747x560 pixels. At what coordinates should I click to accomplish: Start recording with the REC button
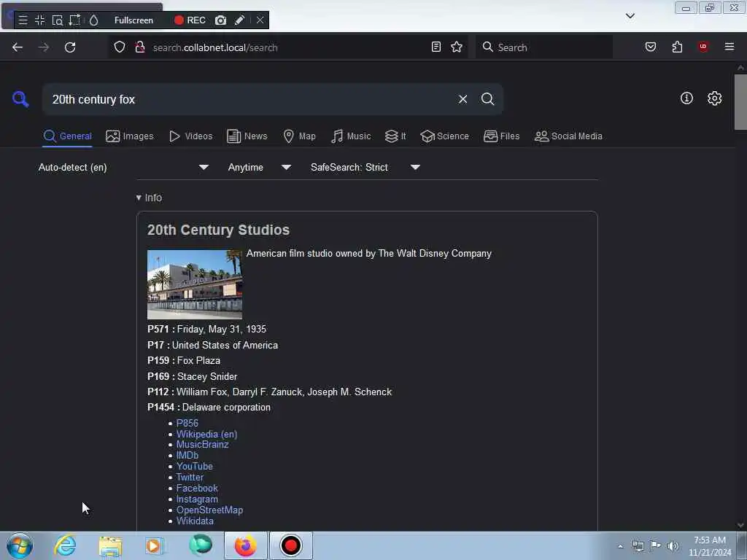(x=190, y=20)
